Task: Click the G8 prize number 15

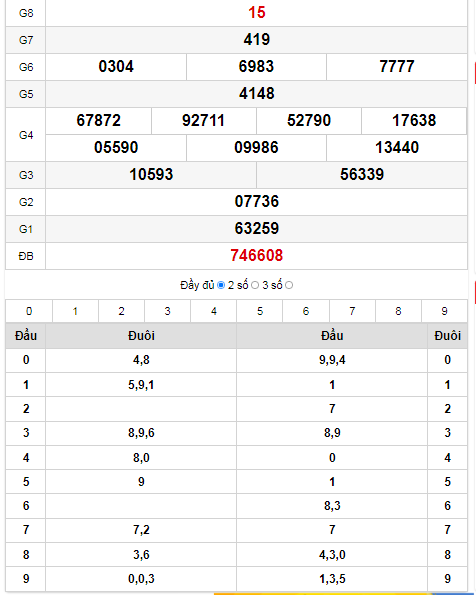Action: [x=257, y=13]
